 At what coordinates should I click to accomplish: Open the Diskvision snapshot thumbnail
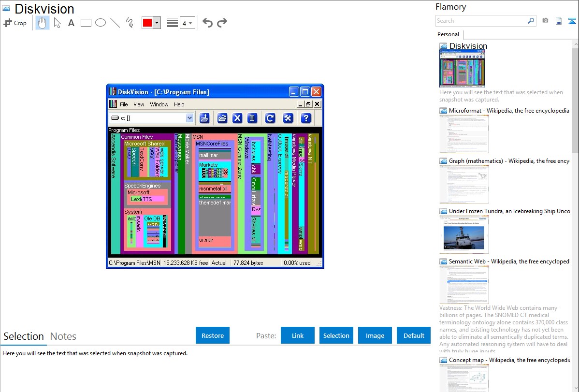pos(462,68)
